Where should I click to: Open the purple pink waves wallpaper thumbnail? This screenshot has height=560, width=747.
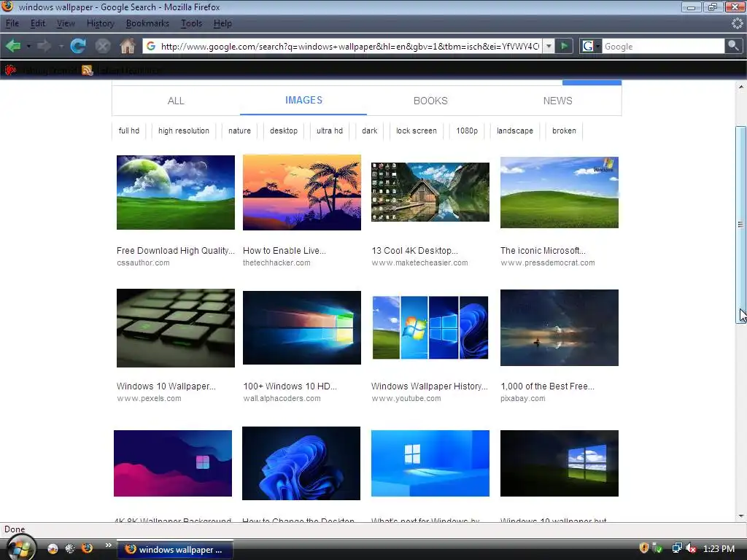173,463
